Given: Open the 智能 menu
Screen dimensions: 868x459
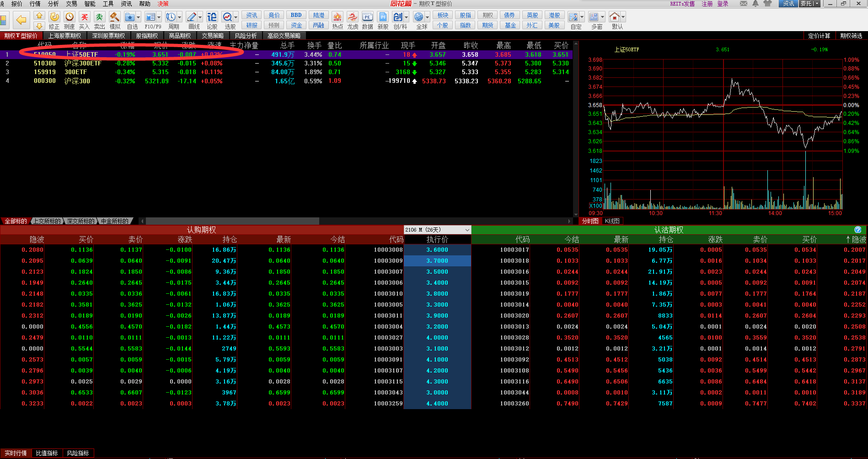Looking at the screenshot, I should tap(90, 4).
